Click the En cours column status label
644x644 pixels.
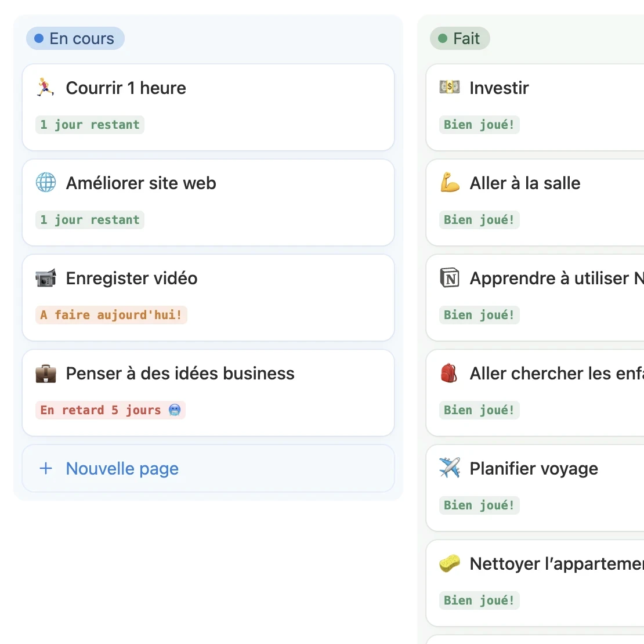pyautogui.click(x=75, y=38)
